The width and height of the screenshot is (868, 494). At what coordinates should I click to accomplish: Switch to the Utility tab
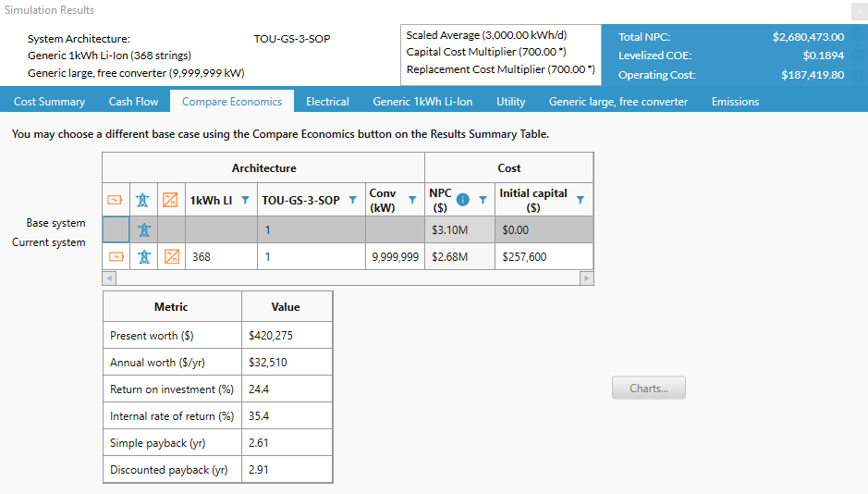[x=510, y=102]
